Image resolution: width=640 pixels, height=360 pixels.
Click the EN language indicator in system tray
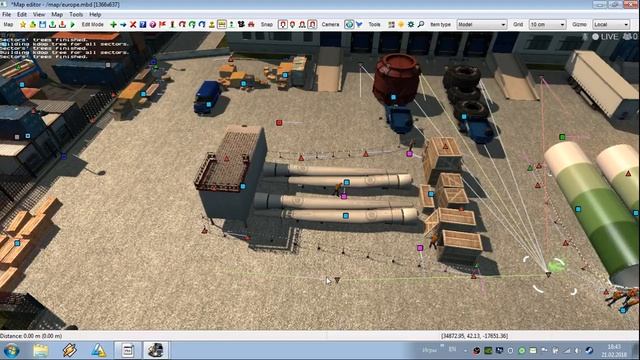[452, 349]
